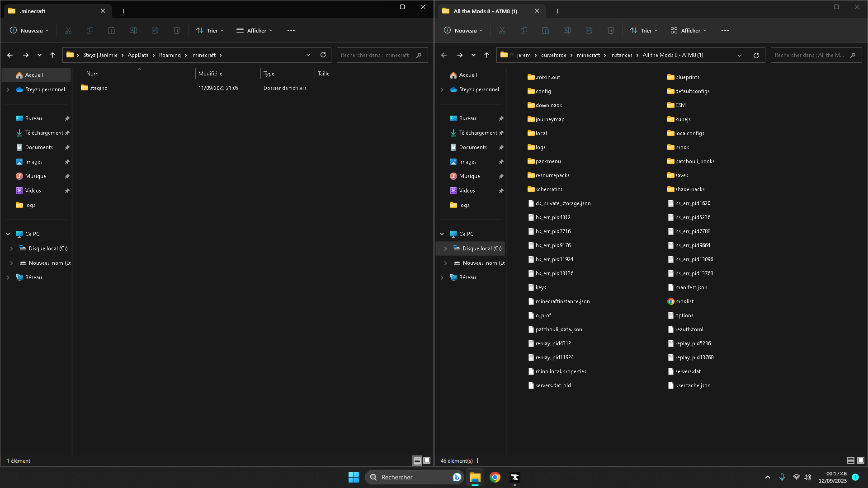Image resolution: width=868 pixels, height=488 pixels.
Task: Click Instances in right window breadcrumb
Action: pos(621,55)
